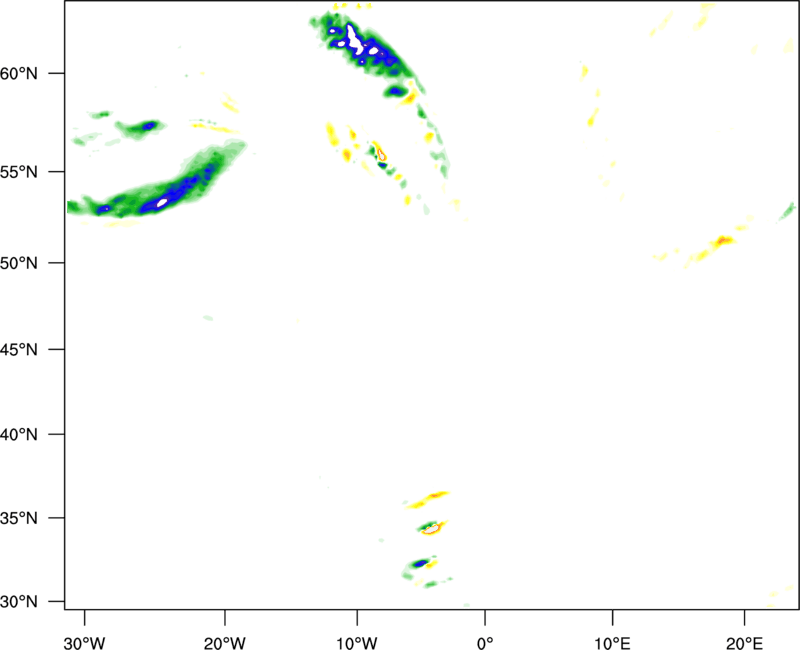Click the 20°W longitude label
The height and width of the screenshot is (650, 800).
[224, 643]
